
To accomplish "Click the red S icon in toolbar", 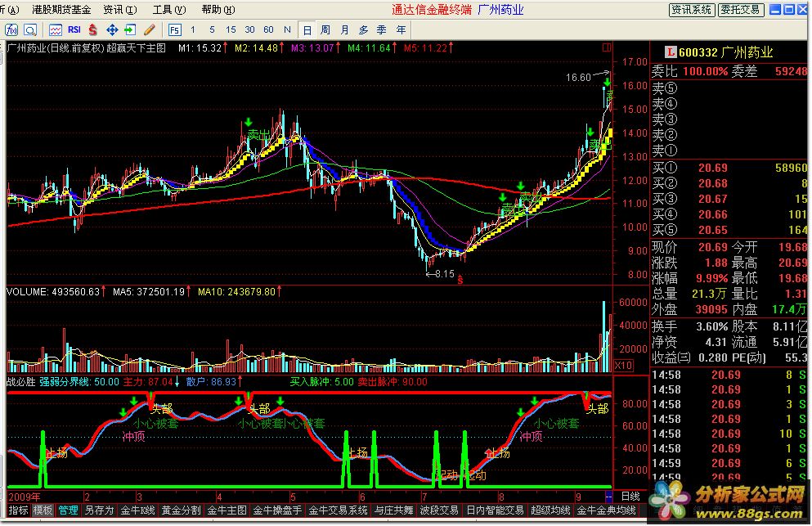I will click(x=93, y=30).
